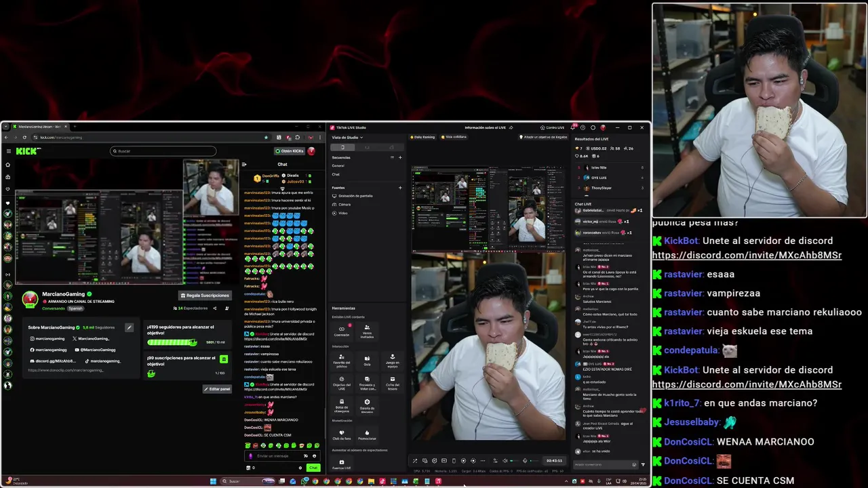Open Cofre del tesoro tool
Image resolution: width=868 pixels, height=488 pixels.
click(x=393, y=383)
